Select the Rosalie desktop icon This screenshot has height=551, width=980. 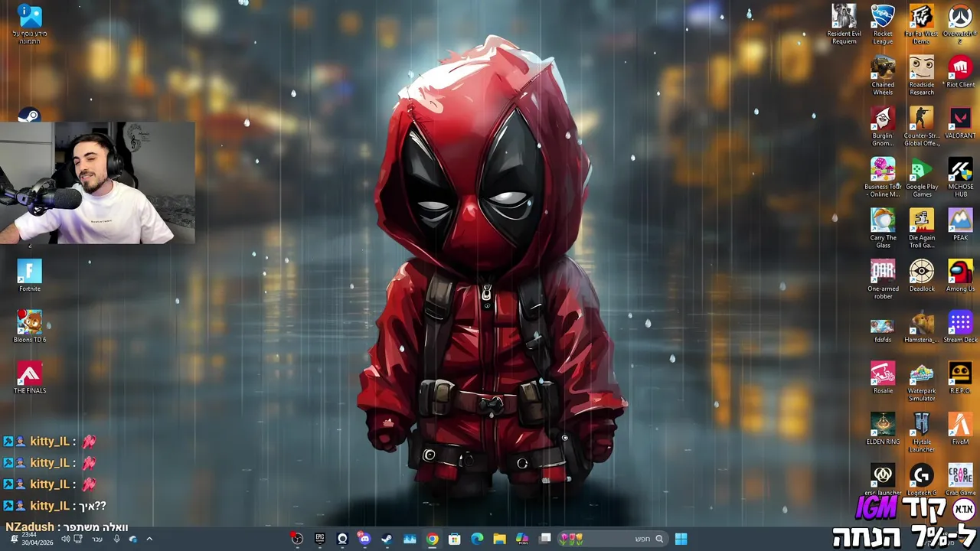883,378
